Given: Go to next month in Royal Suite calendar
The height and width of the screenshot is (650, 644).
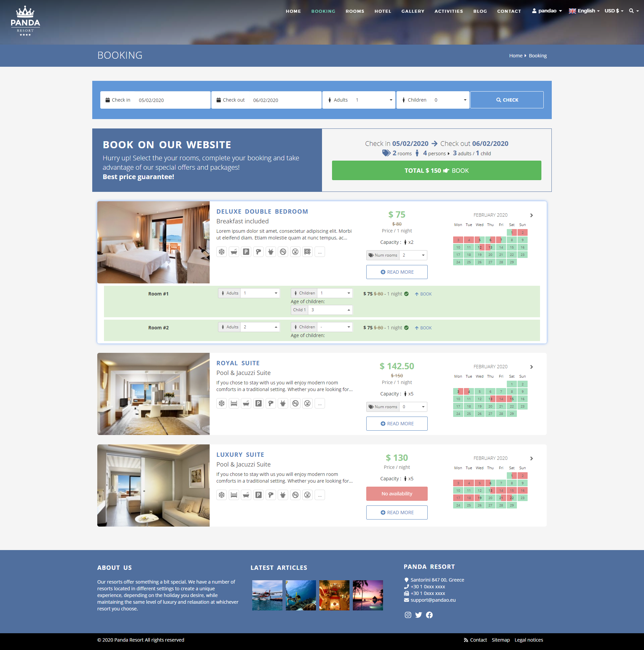Looking at the screenshot, I should tap(532, 367).
